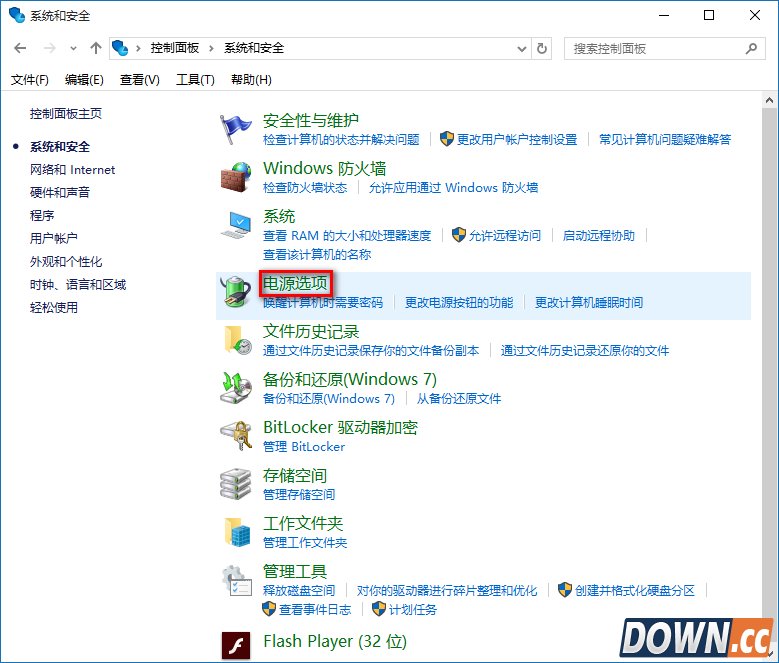Click 允许应用通过 Windows 防火墙 link

(453, 188)
